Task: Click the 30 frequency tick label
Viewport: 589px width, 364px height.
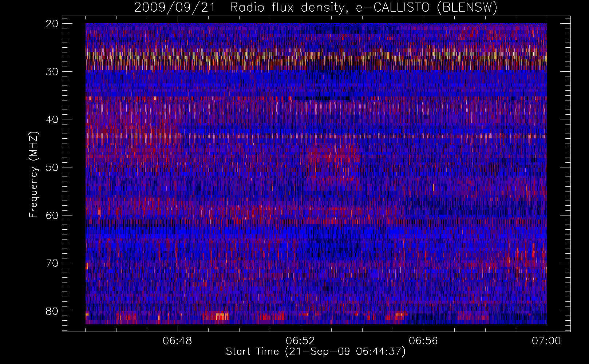Action: tap(52, 72)
